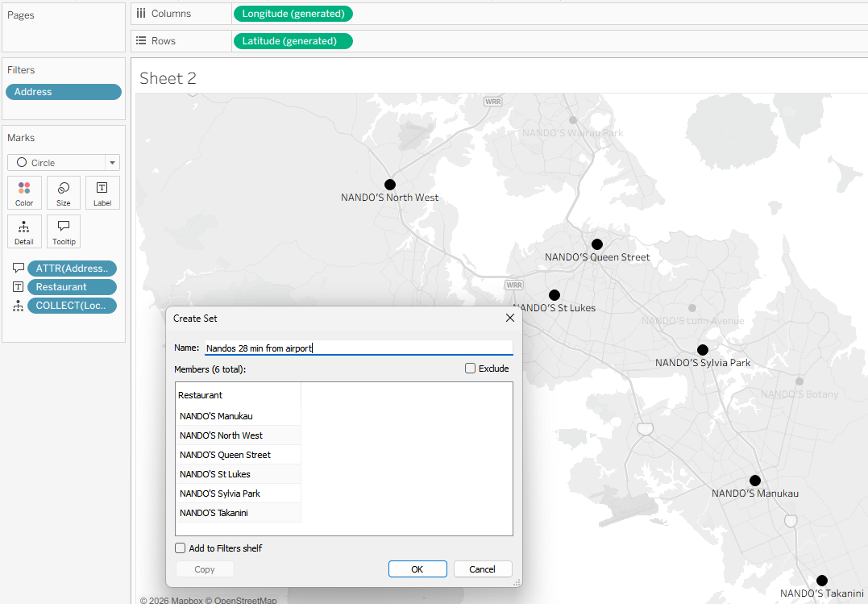This screenshot has height=604, width=868.
Task: Click the Rows shelf icon
Action: pos(141,41)
